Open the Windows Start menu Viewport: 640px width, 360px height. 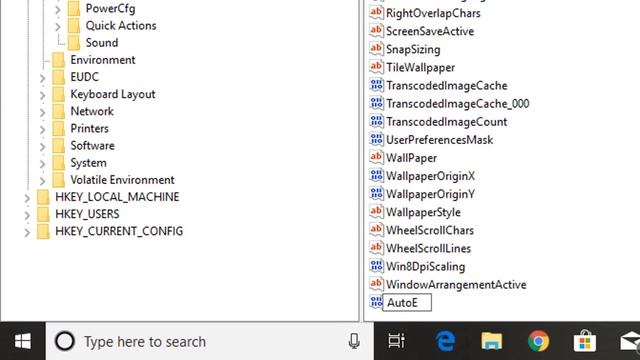[22, 341]
